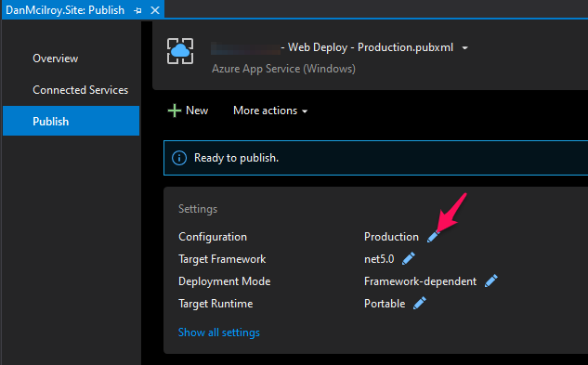Edit the Deployment Mode pencil icon

pos(490,281)
